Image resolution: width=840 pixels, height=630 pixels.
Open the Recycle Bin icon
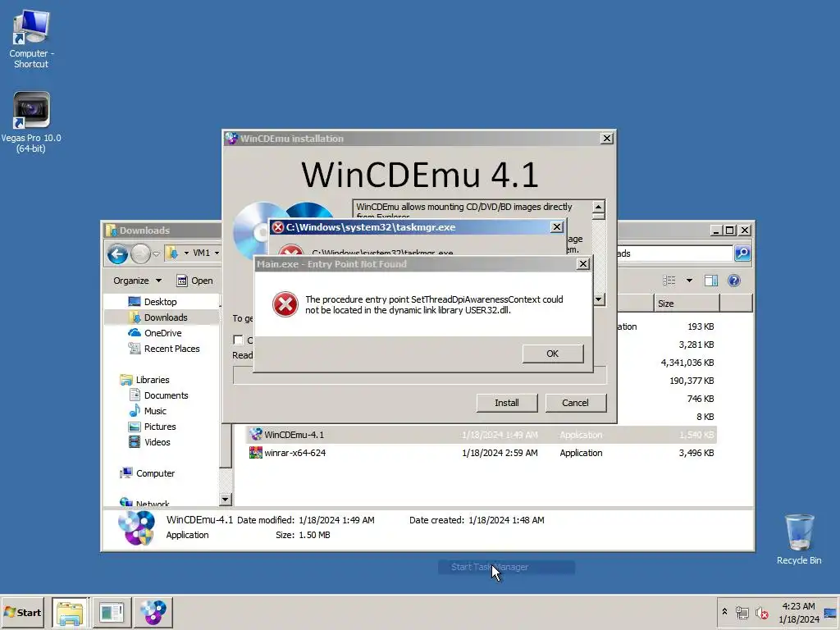pyautogui.click(x=799, y=540)
